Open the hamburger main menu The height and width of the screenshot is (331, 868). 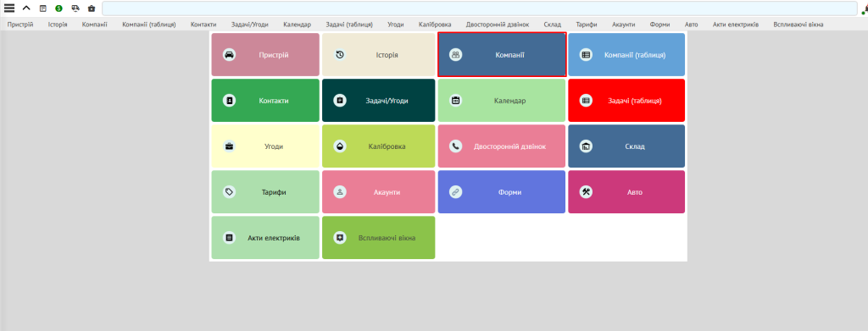click(9, 8)
